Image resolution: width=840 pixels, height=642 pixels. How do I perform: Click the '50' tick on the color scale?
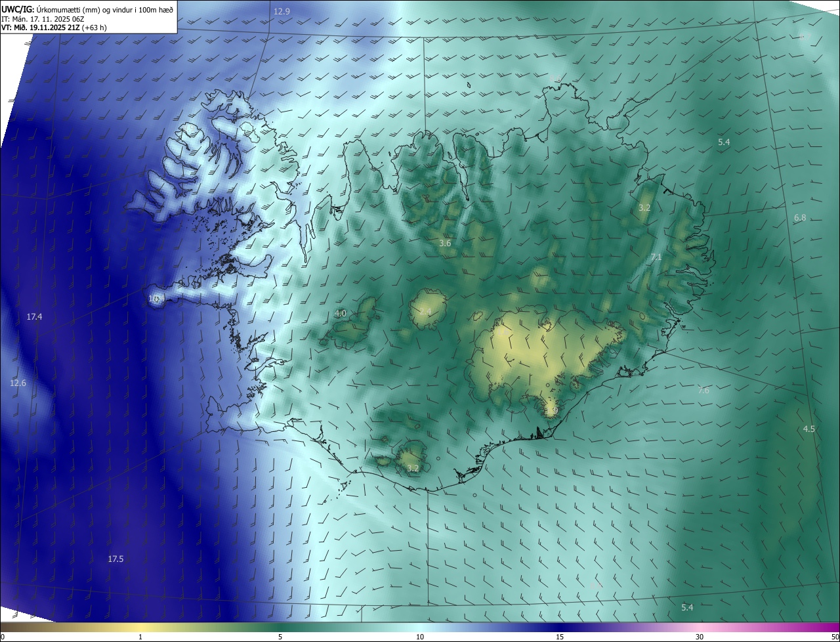[x=835, y=637]
